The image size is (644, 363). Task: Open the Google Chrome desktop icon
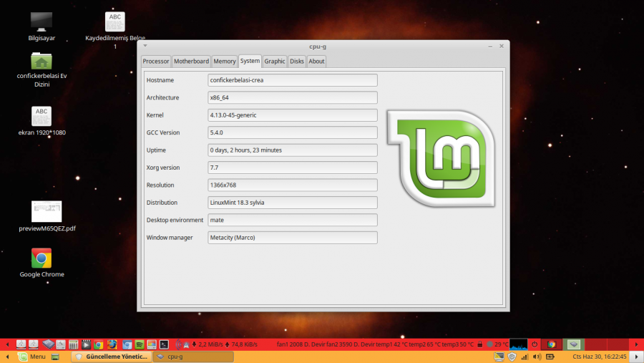coord(42,258)
